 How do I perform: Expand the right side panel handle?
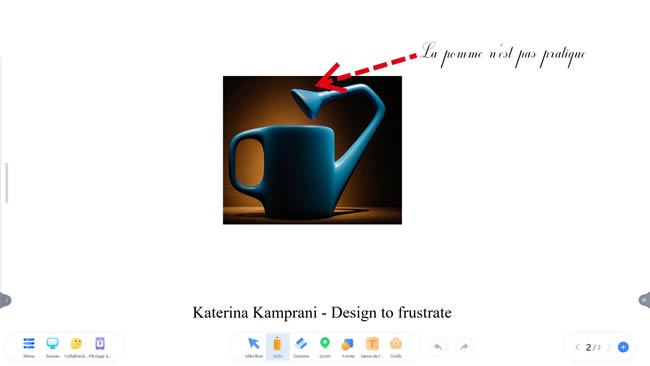click(x=645, y=300)
